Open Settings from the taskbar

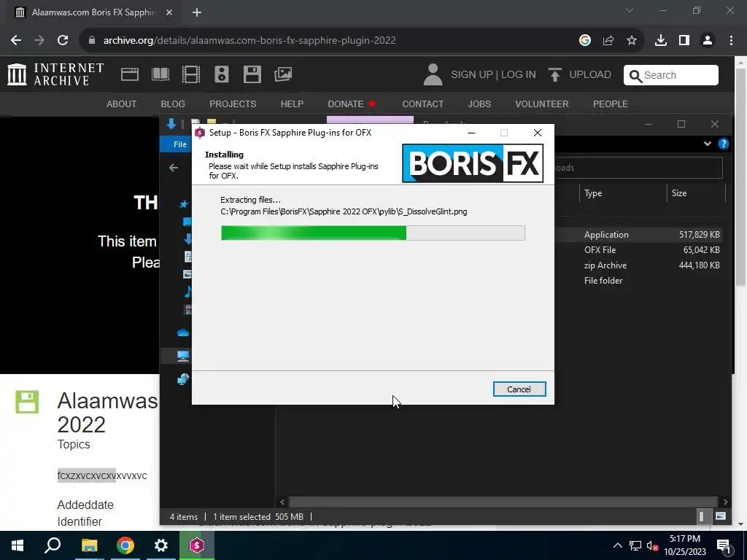(161, 545)
